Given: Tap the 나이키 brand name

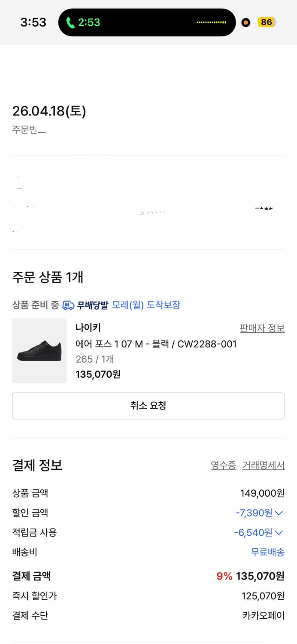Looking at the screenshot, I should click(88, 328).
